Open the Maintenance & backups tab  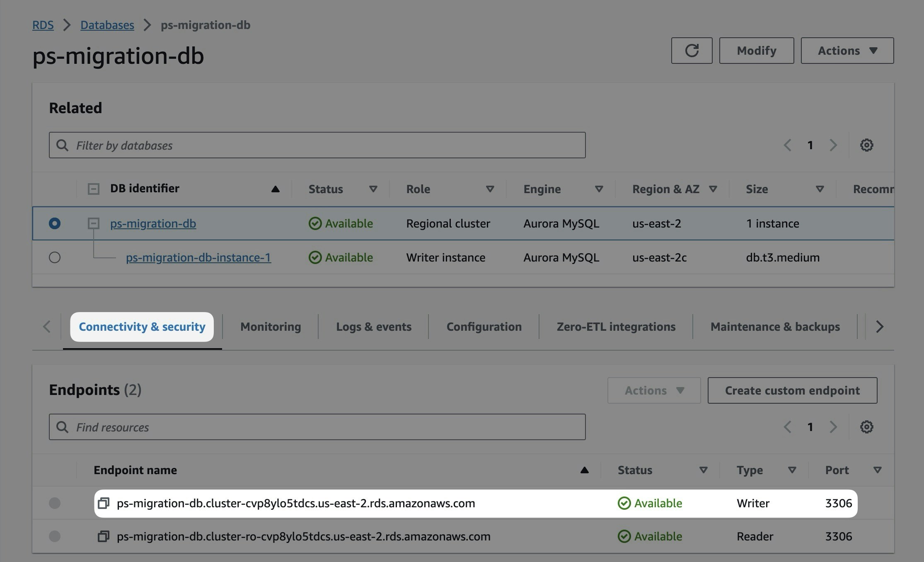click(x=775, y=327)
